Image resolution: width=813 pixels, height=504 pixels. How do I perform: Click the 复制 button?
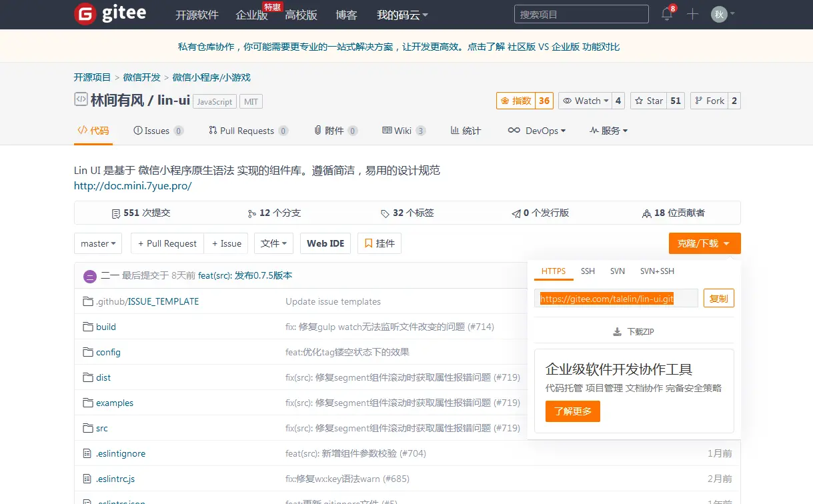coord(719,298)
